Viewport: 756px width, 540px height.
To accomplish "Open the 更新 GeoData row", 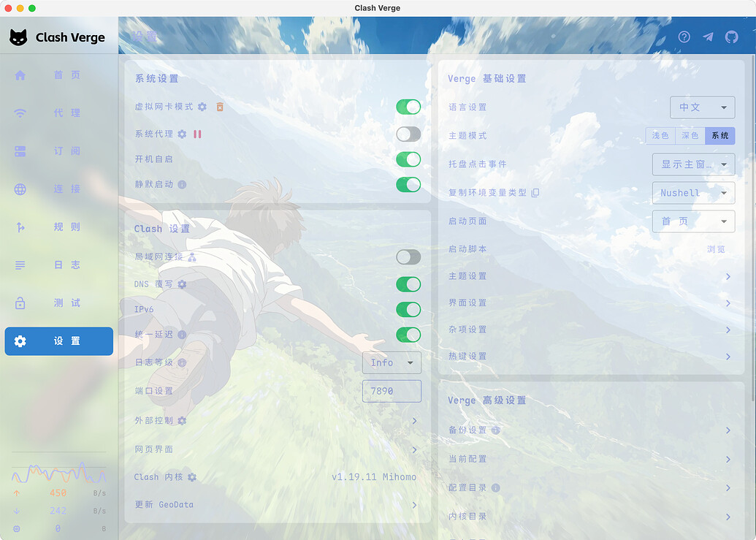I will (x=276, y=505).
